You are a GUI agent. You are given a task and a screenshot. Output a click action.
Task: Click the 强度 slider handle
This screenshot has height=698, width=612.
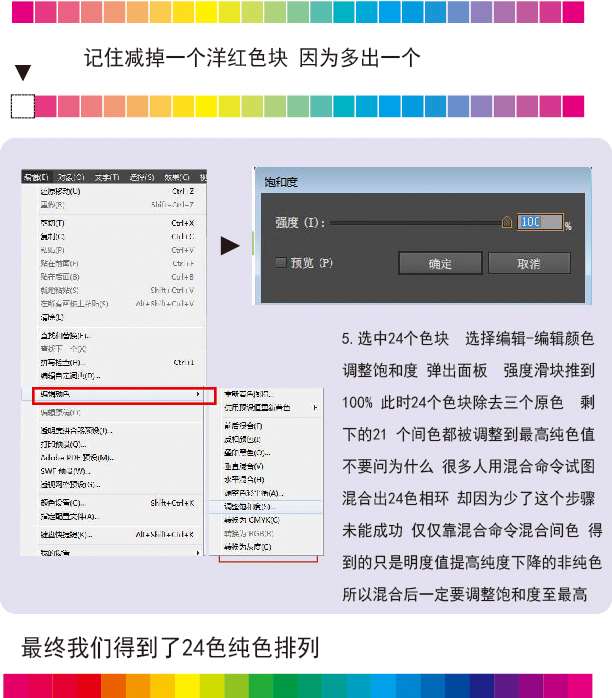coord(507,222)
